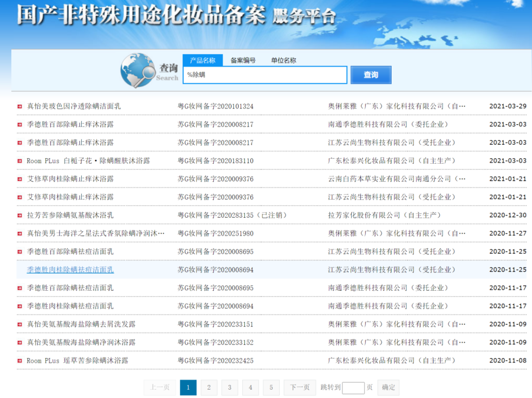
Task: Click red icon beside Room PLus 白栀子花 row
Action: 20,161
